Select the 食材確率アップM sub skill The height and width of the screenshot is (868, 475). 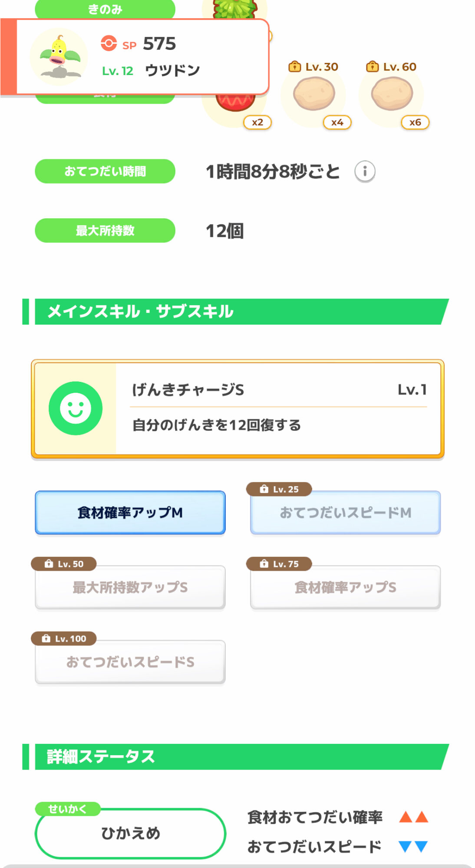point(130,513)
